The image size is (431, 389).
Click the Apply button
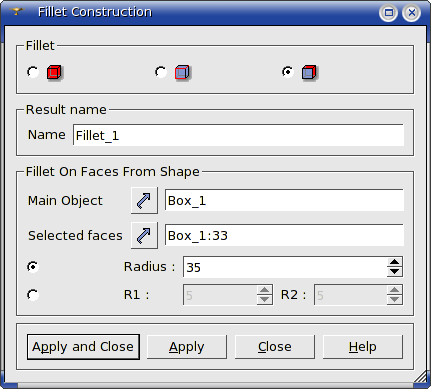pos(187,347)
